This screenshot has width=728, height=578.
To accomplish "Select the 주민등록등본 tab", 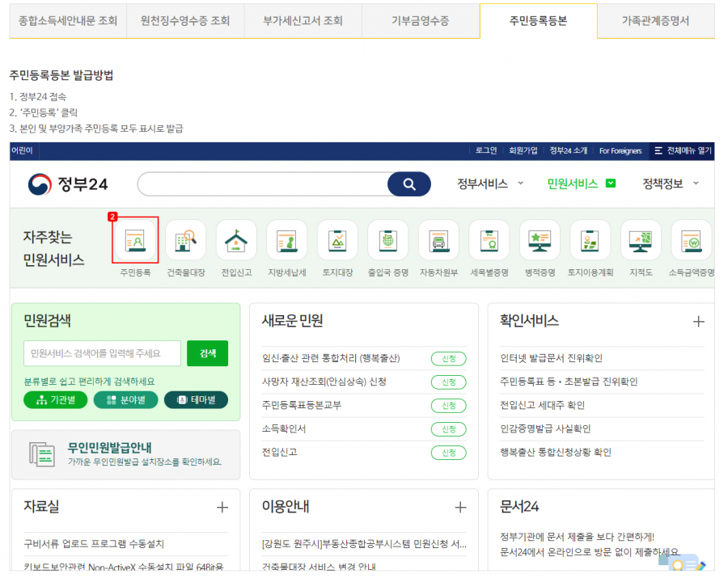I will click(x=538, y=21).
